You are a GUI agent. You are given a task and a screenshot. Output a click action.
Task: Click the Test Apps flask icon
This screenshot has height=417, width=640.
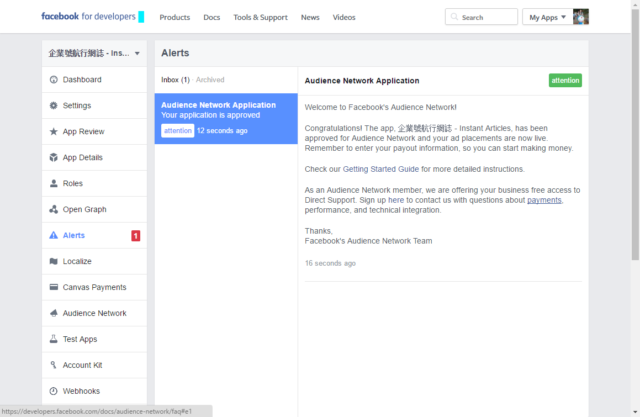pyautogui.click(x=53, y=339)
